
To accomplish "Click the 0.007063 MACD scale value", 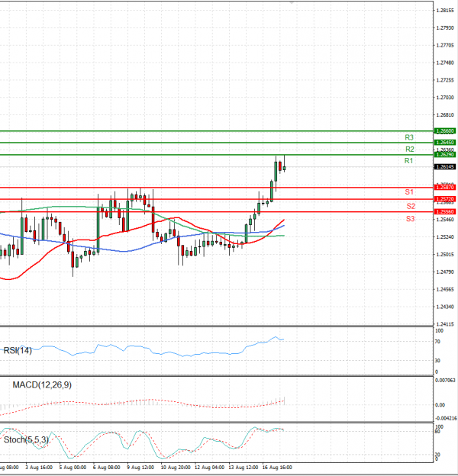I will 445,380.
